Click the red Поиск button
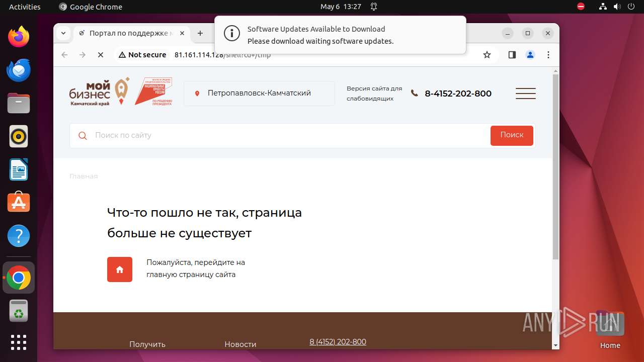The width and height of the screenshot is (644, 362). click(512, 135)
